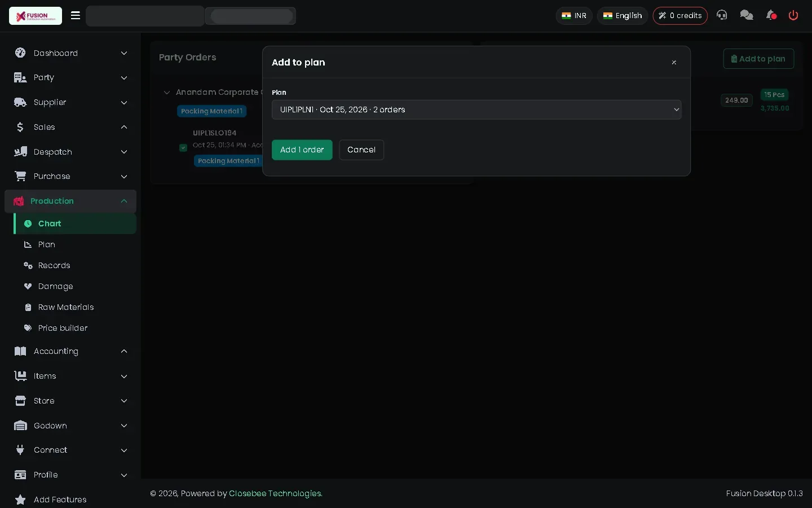Open the Plan submenu item
This screenshot has width=812, height=508.
click(x=75, y=244)
